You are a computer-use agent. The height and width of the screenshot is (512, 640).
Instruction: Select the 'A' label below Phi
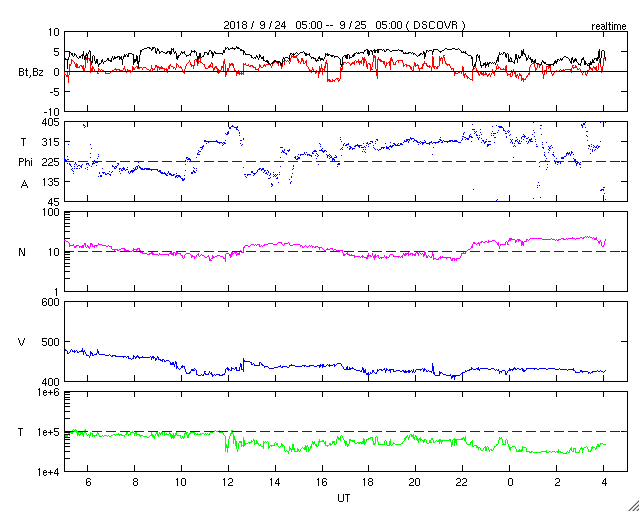(24, 185)
